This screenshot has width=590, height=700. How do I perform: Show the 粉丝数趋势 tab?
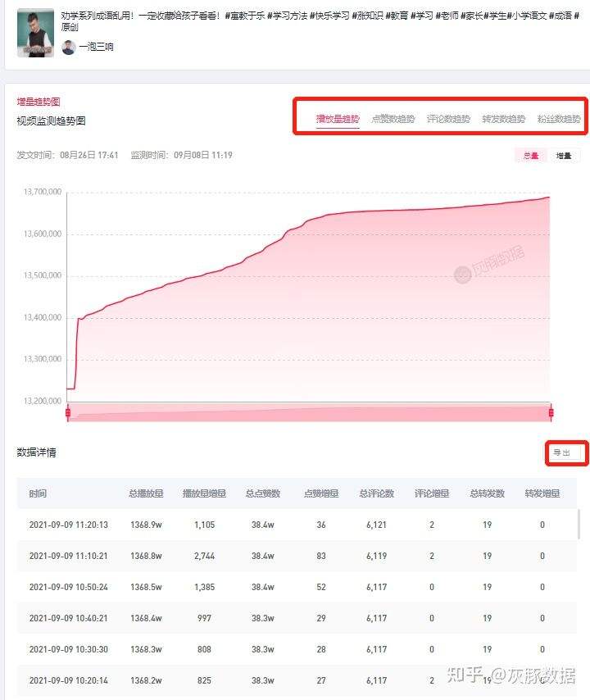tap(559, 119)
